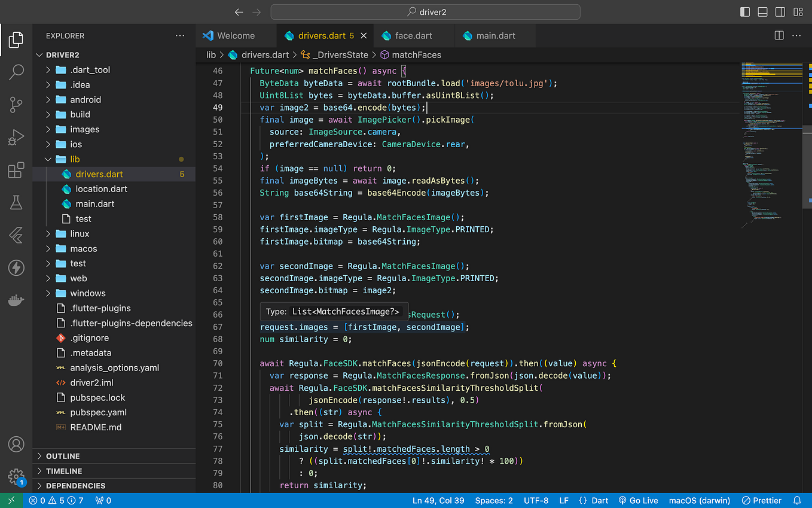Expand the android folder
The image size is (812, 508).
pyautogui.click(x=86, y=100)
